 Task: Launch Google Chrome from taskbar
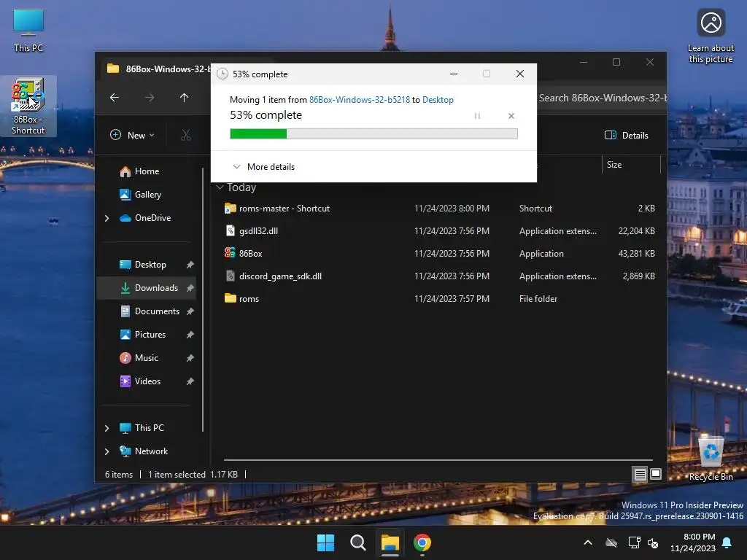(x=422, y=542)
